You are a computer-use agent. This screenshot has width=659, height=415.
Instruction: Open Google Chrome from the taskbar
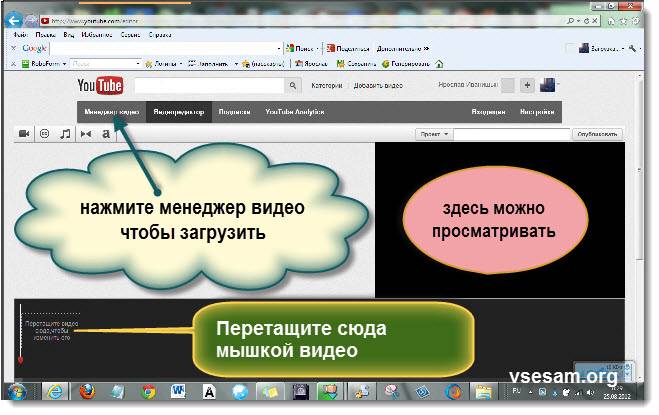149,391
